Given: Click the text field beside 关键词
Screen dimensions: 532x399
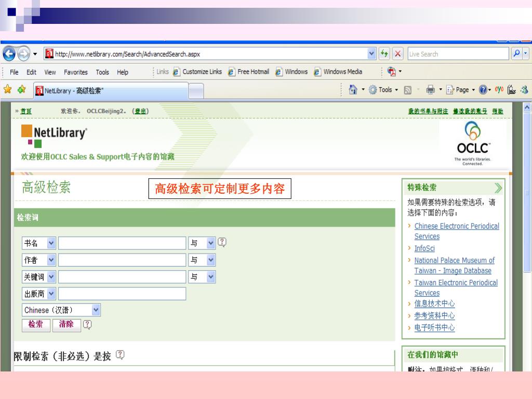Looking at the screenshot, I should 122,277.
